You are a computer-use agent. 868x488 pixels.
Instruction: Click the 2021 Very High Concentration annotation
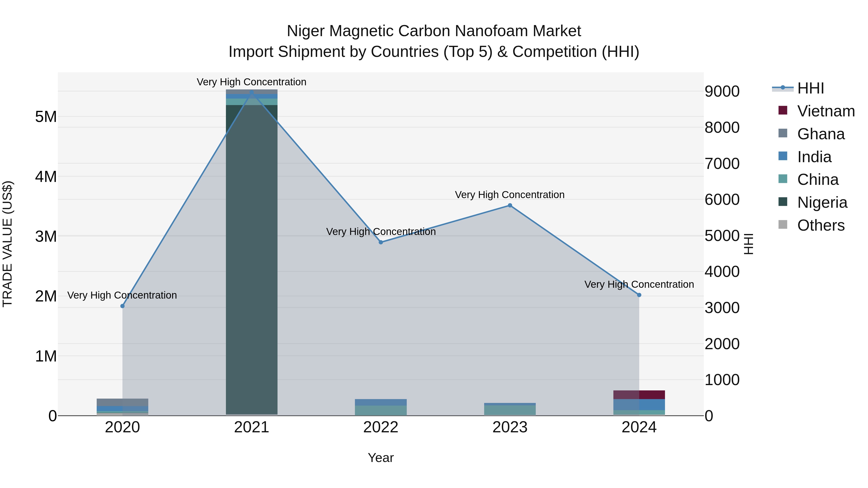(252, 82)
